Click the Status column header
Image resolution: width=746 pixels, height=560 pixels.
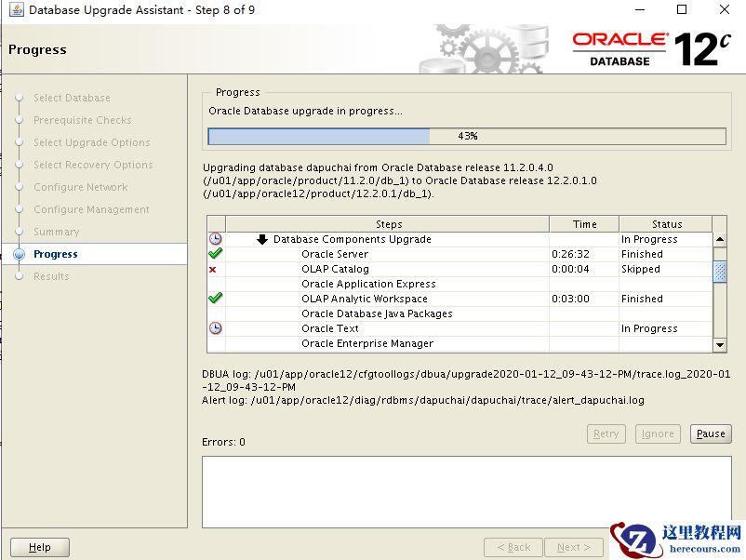pos(666,224)
